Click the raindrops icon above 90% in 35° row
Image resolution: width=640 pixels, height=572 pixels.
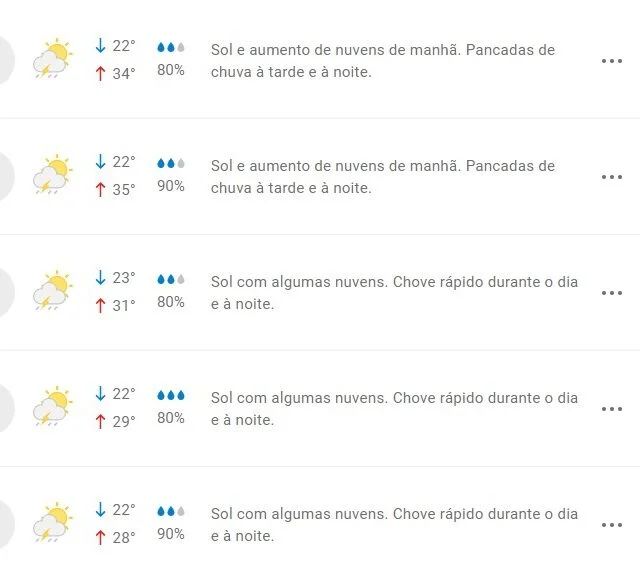tap(171, 163)
